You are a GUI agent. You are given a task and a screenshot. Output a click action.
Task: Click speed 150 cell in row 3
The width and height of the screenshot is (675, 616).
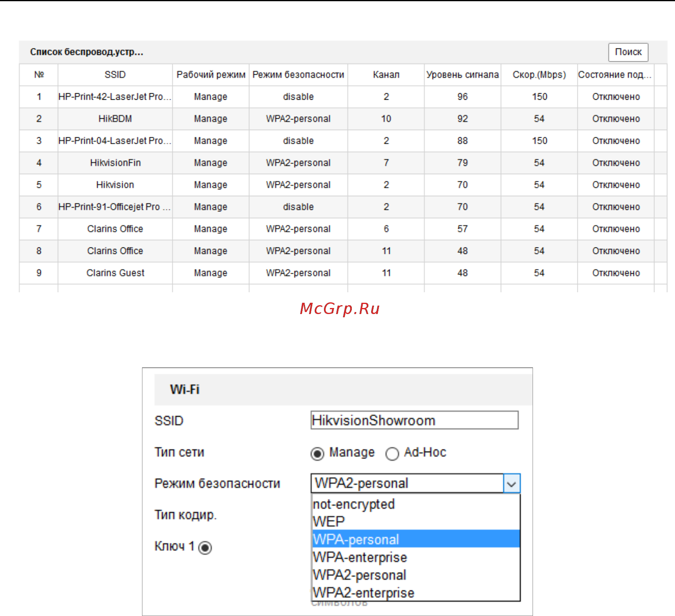click(x=539, y=141)
